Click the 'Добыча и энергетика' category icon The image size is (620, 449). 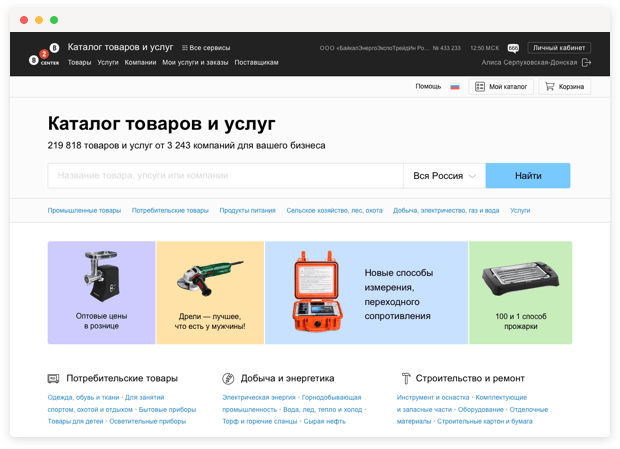(x=228, y=379)
